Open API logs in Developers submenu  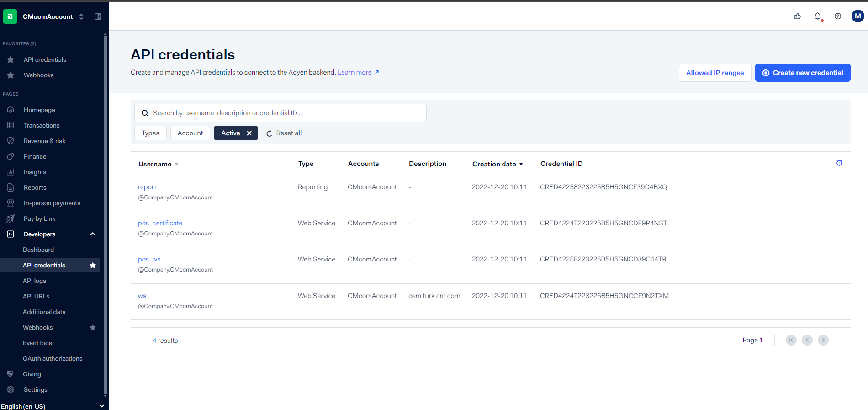(34, 281)
